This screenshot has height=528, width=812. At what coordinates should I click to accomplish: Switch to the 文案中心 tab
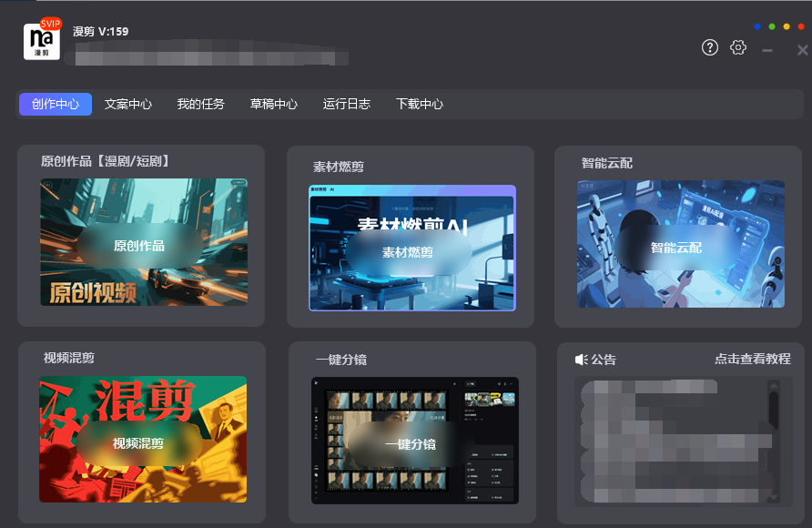(127, 104)
